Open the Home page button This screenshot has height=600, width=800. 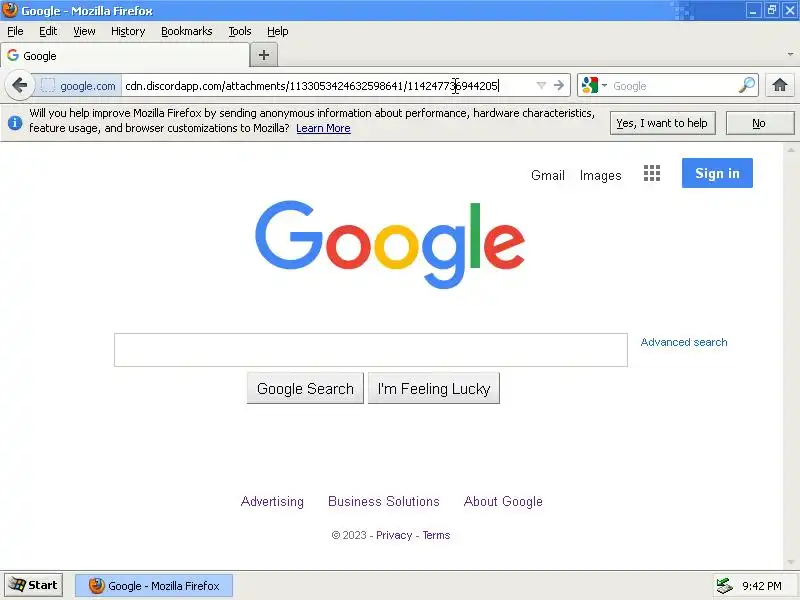tap(780, 85)
